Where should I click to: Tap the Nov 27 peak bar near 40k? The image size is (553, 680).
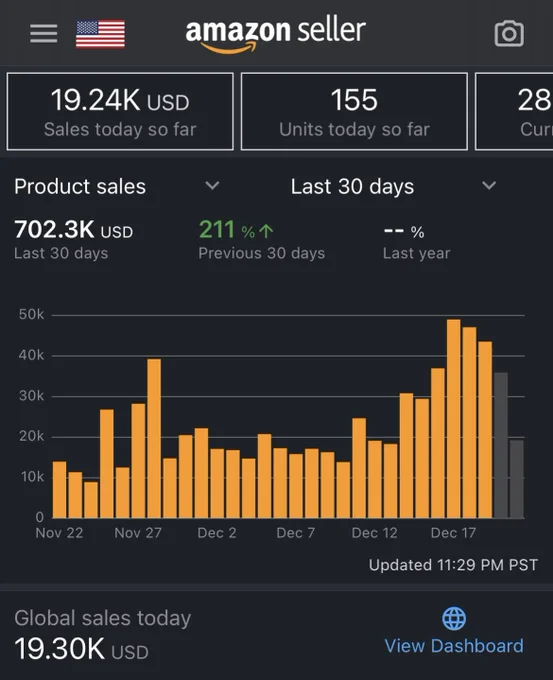coord(154,438)
